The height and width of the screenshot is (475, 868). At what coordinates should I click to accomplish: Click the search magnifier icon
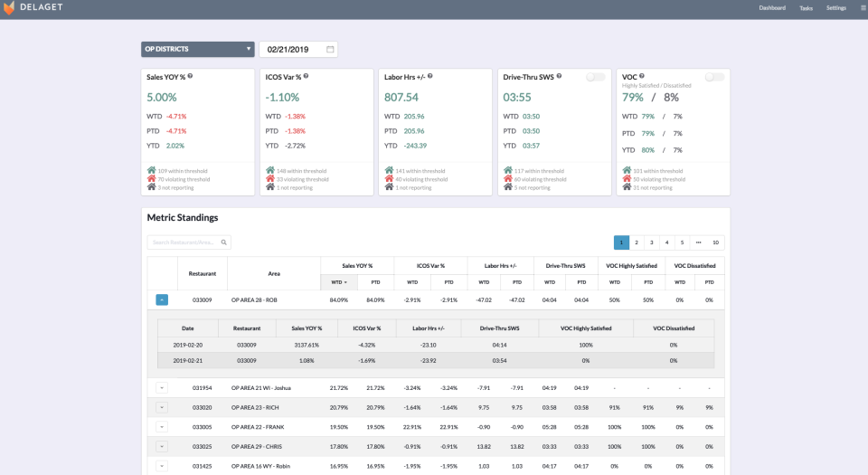click(223, 242)
